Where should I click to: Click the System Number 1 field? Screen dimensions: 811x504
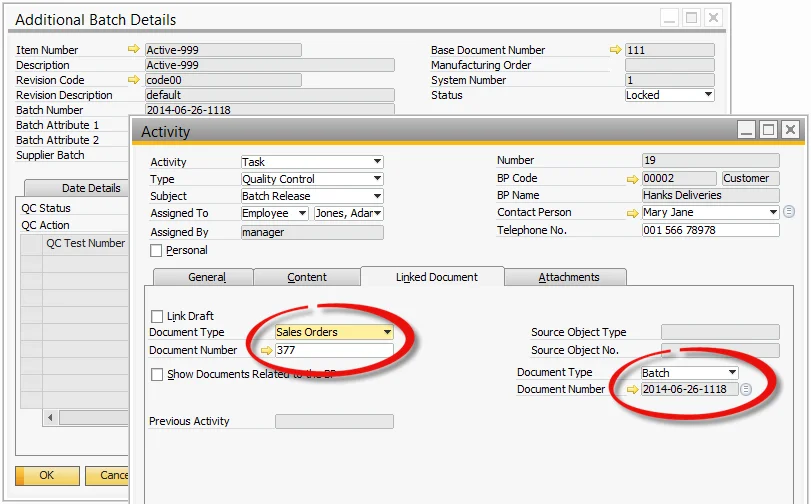pos(669,80)
